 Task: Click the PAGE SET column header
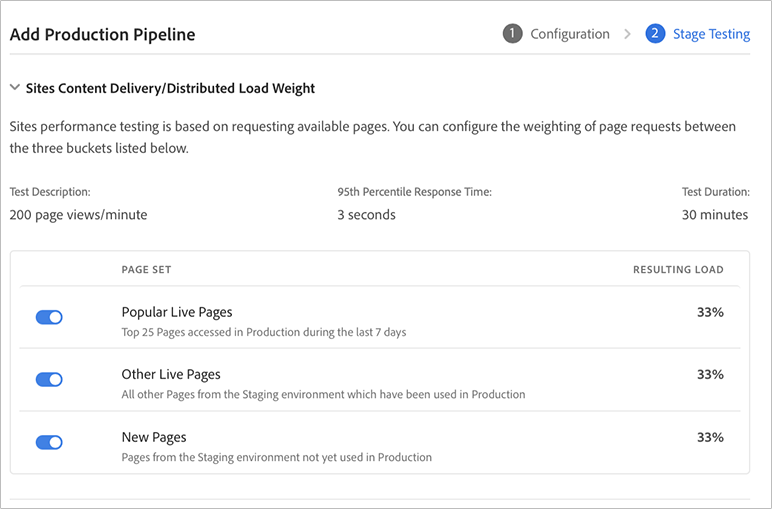coord(146,269)
